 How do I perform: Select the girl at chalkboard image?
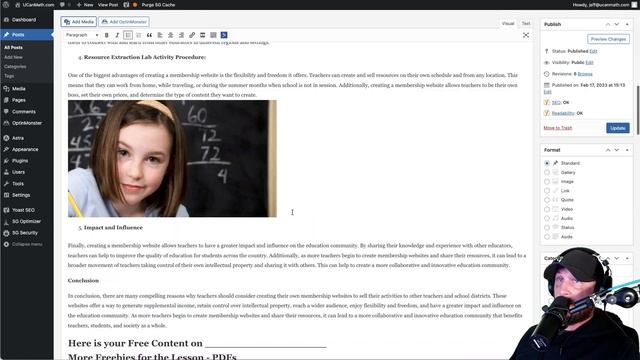click(172, 159)
